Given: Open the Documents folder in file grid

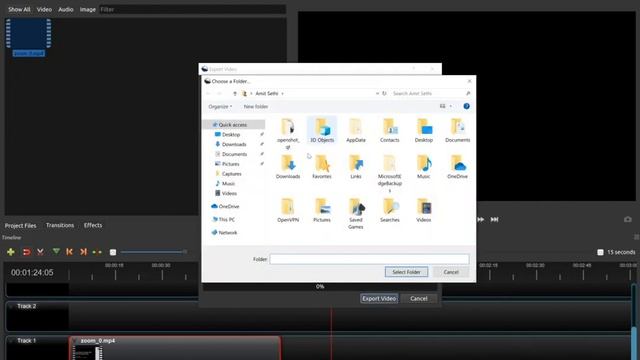Looking at the screenshot, I should tap(458, 130).
